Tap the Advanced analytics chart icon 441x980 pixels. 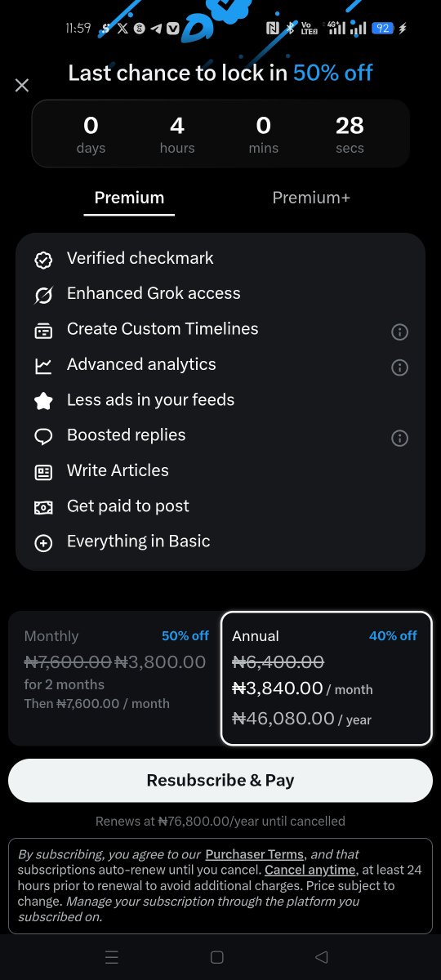click(x=43, y=367)
